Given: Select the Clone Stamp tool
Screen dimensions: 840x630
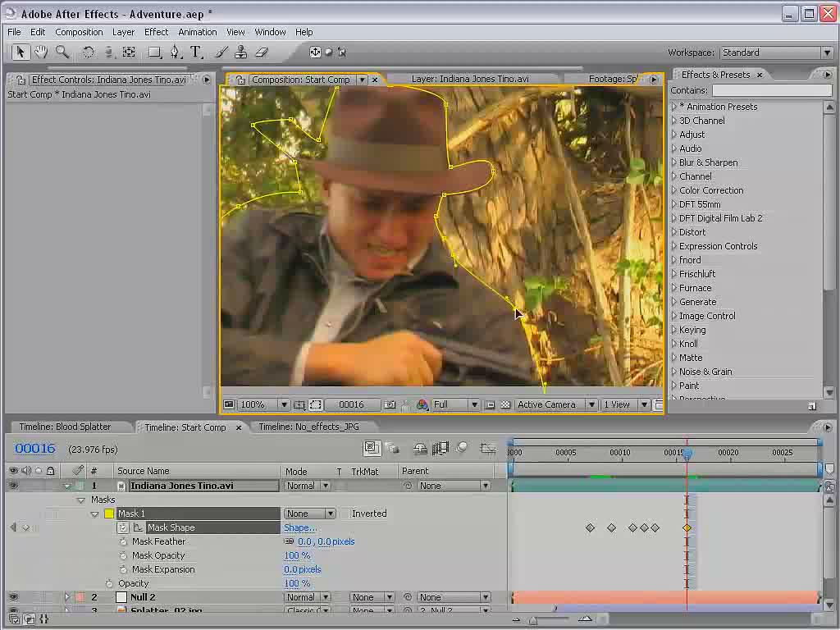Looking at the screenshot, I should (241, 52).
